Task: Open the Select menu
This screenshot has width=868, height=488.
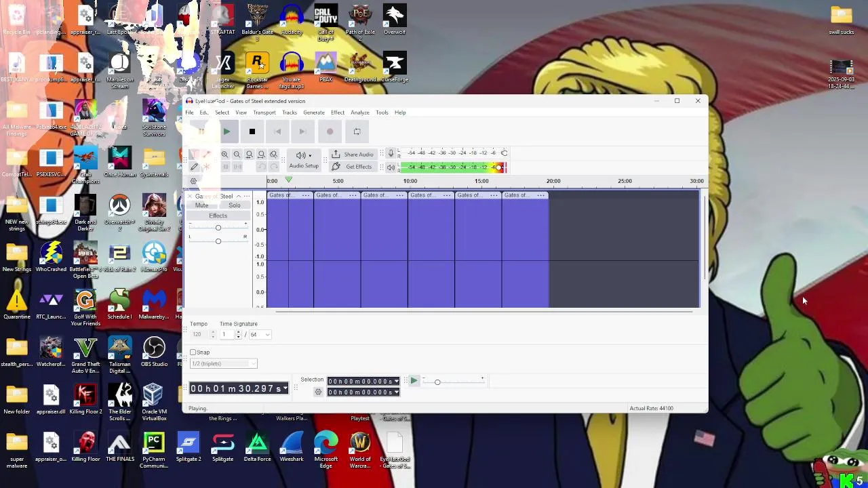Action: (x=222, y=113)
